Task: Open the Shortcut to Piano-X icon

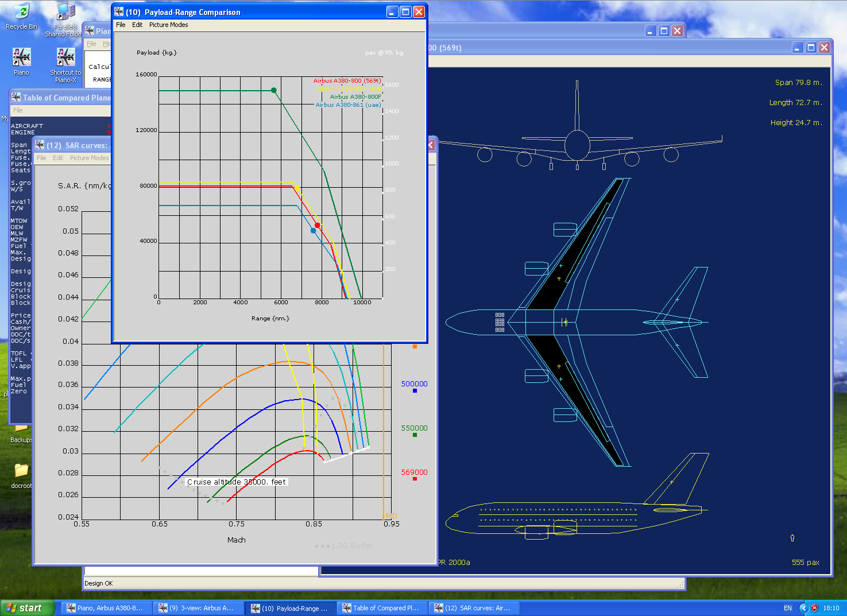Action: click(65, 57)
